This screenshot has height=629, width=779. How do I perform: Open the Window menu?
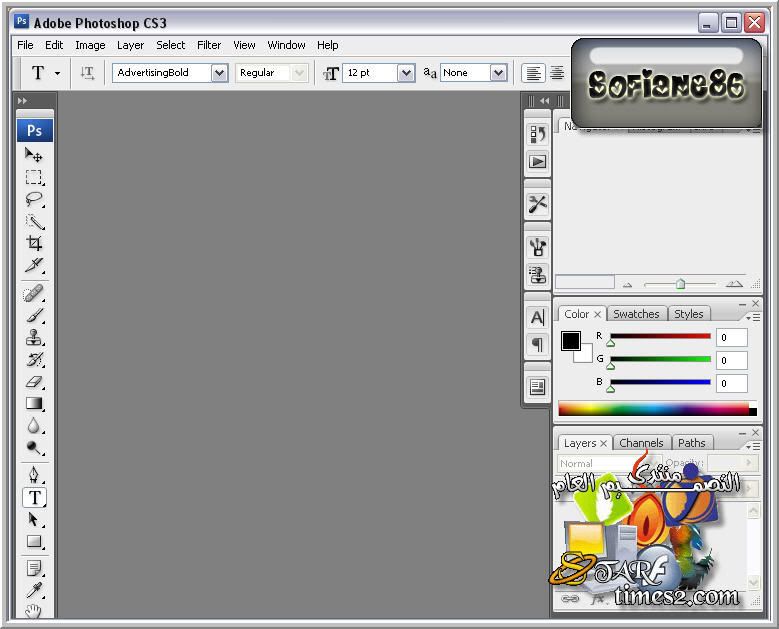[x=286, y=45]
